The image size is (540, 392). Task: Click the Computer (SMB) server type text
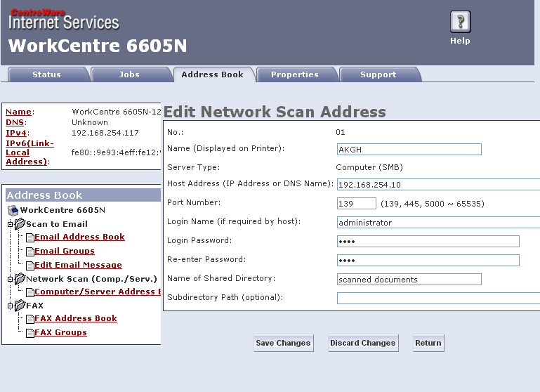[369, 167]
